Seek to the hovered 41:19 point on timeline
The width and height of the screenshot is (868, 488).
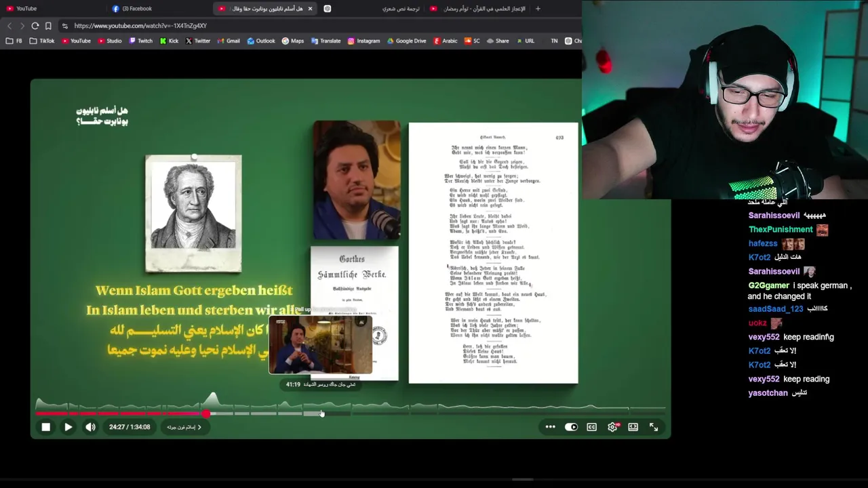coord(321,413)
